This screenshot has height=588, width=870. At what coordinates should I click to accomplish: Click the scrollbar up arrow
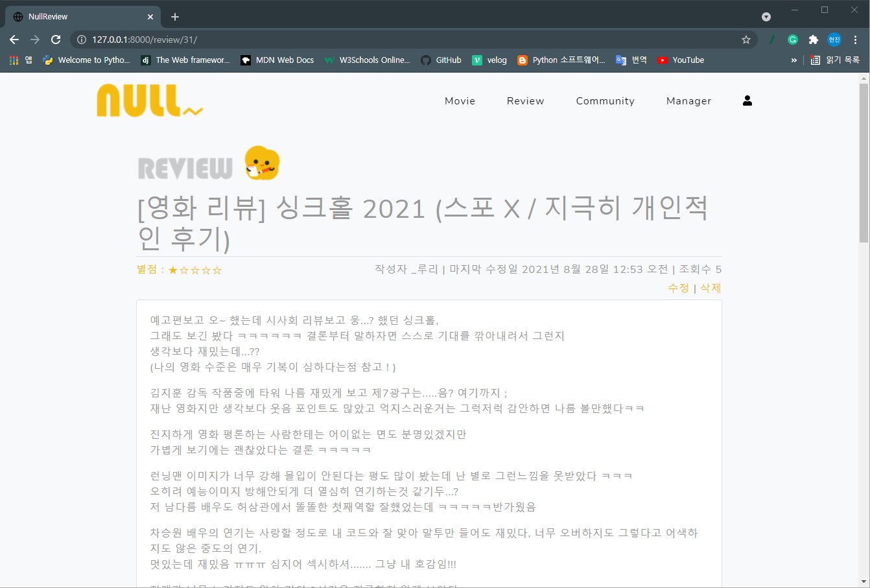coord(864,78)
